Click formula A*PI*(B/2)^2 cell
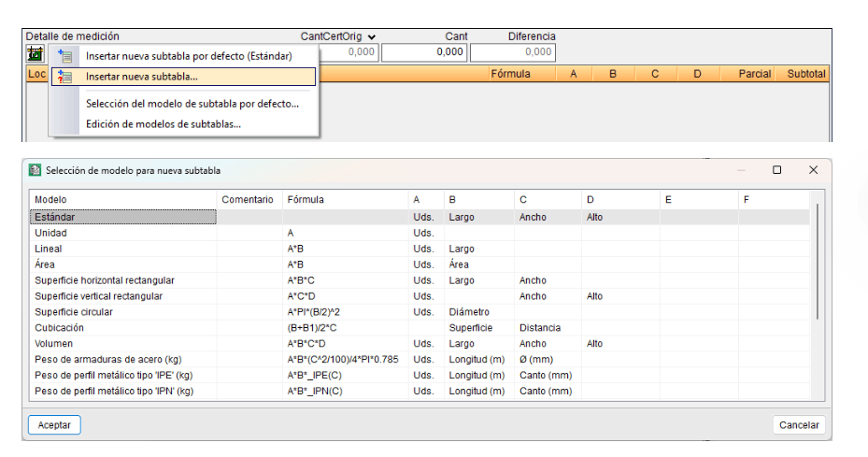868x457 pixels. [346, 312]
